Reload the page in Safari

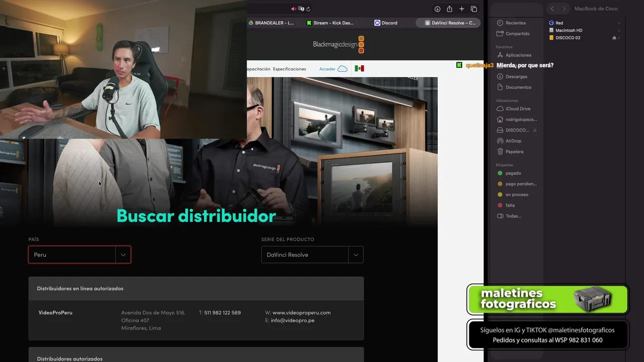point(308,9)
